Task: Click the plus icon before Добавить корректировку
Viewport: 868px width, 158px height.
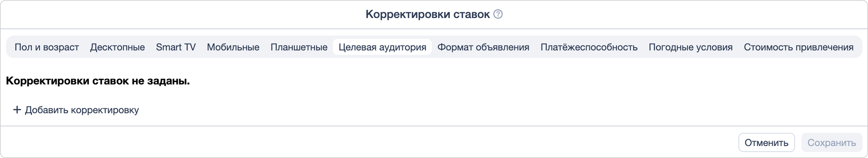Action: pos(17,110)
